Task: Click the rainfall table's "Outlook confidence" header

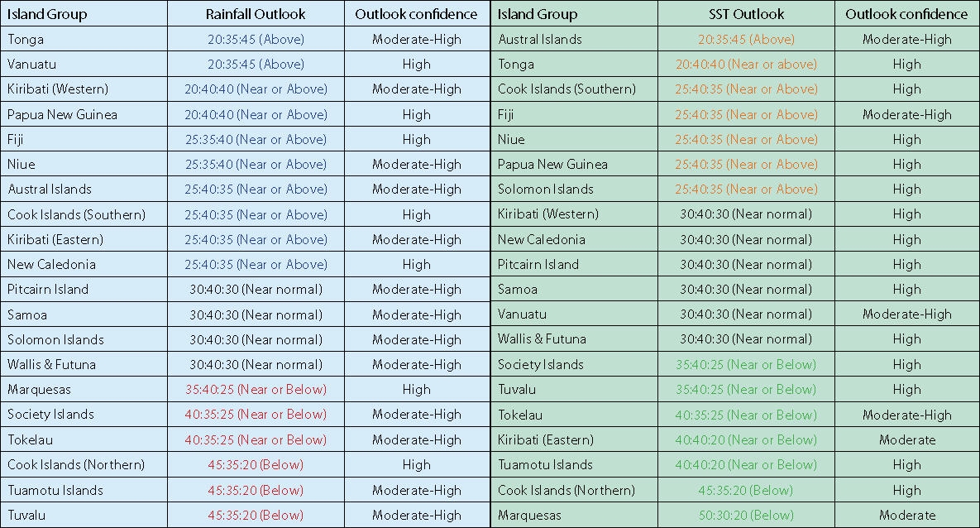Action: pos(416,14)
